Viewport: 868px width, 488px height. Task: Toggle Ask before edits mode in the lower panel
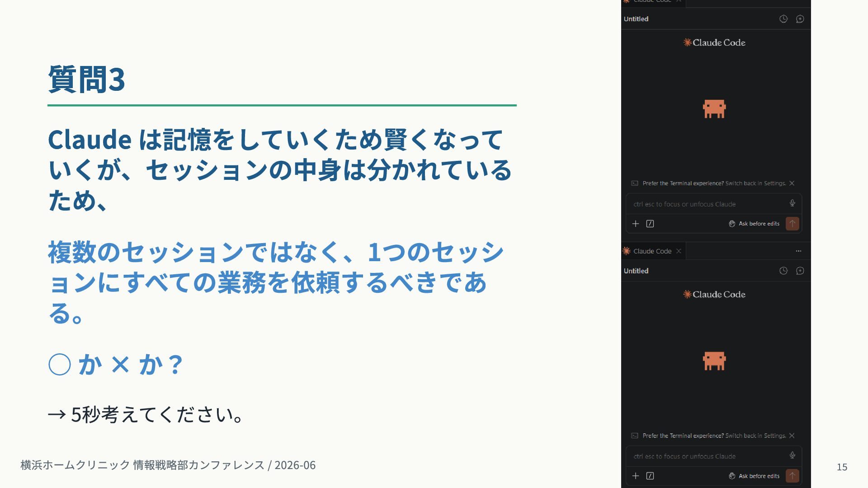[x=754, y=476]
